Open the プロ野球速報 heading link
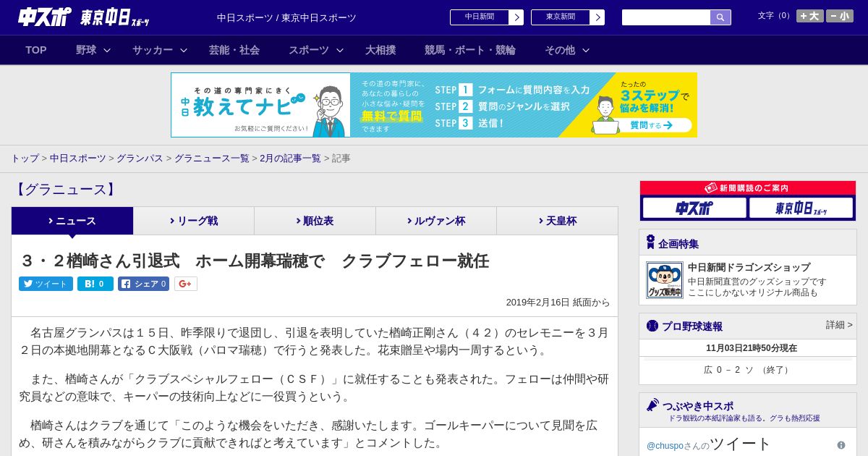 pos(692,326)
